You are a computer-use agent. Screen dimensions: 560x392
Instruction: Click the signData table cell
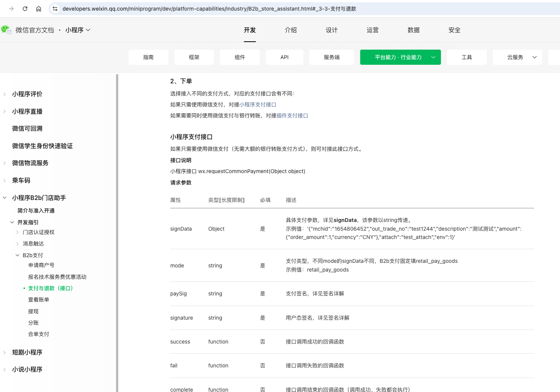click(x=181, y=229)
